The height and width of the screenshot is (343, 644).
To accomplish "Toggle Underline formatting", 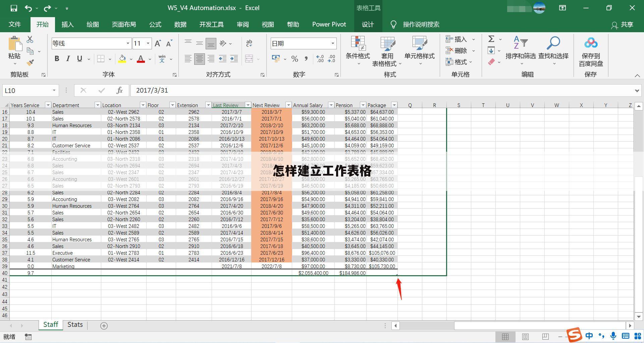I will [79, 59].
